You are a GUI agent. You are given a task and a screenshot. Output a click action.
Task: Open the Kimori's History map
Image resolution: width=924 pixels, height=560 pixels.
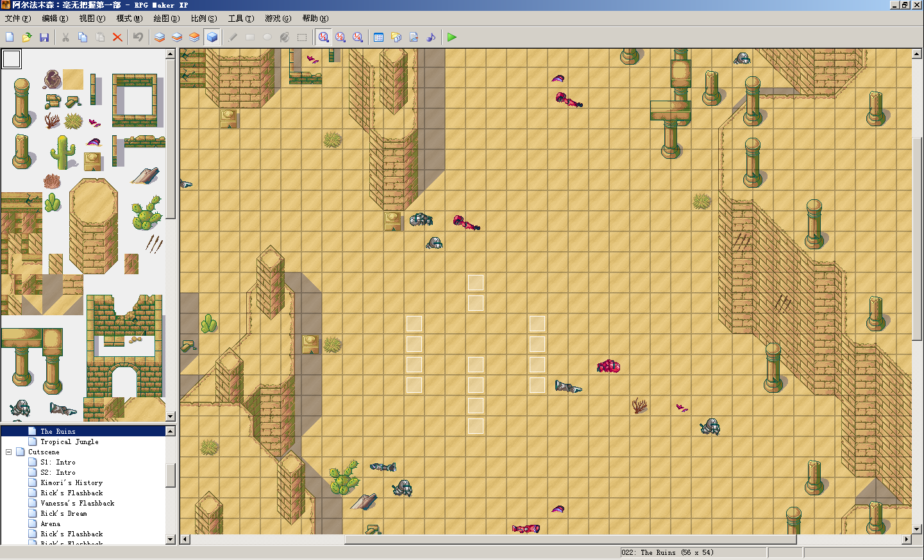(x=71, y=482)
